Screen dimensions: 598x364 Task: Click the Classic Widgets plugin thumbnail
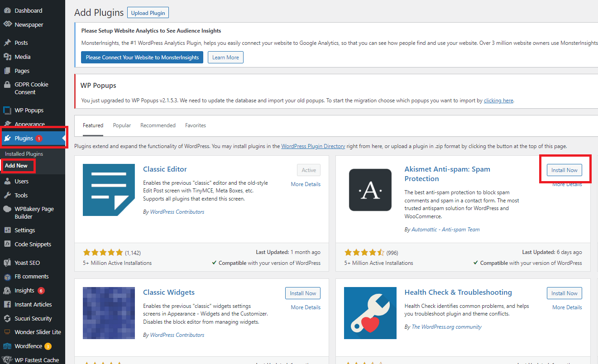(109, 313)
